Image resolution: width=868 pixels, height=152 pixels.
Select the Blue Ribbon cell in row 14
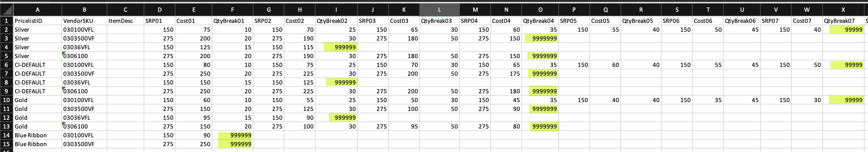[x=38, y=135]
